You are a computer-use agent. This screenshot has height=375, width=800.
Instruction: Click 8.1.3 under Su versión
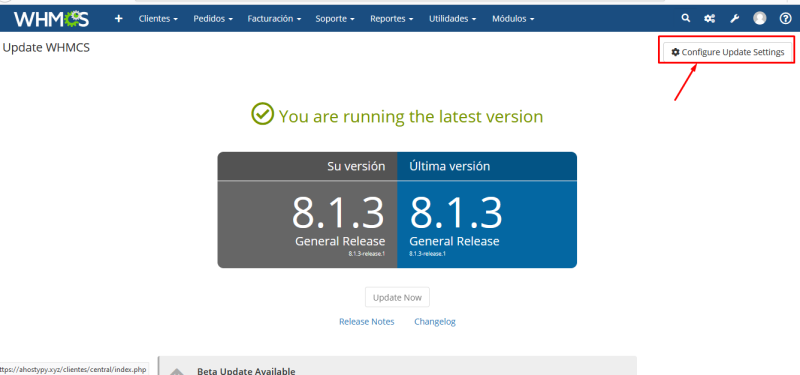[338, 213]
